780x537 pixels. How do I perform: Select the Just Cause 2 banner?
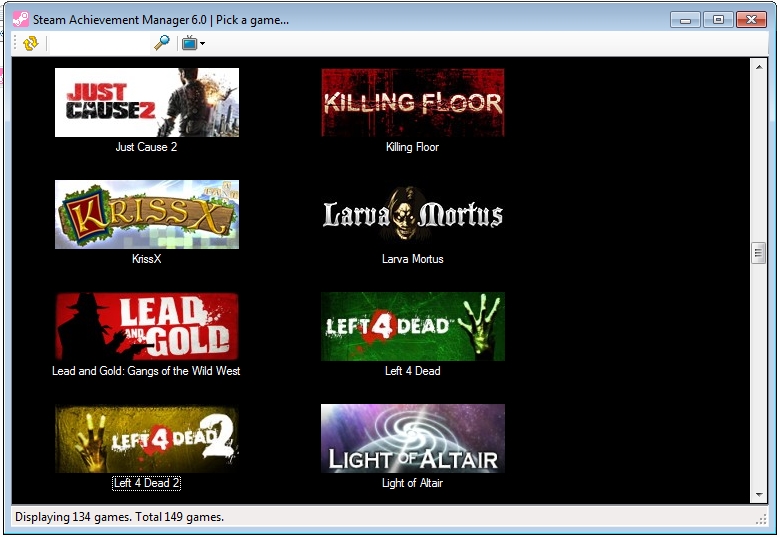click(x=147, y=102)
